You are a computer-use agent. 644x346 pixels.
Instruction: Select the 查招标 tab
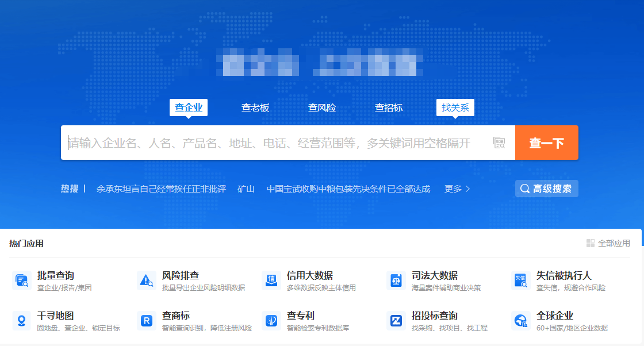[x=388, y=107]
